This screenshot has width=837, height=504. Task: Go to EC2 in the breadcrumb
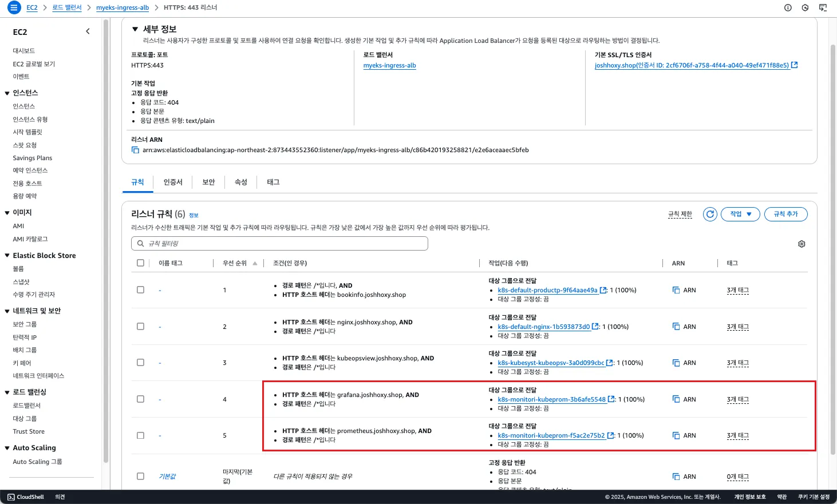point(32,7)
